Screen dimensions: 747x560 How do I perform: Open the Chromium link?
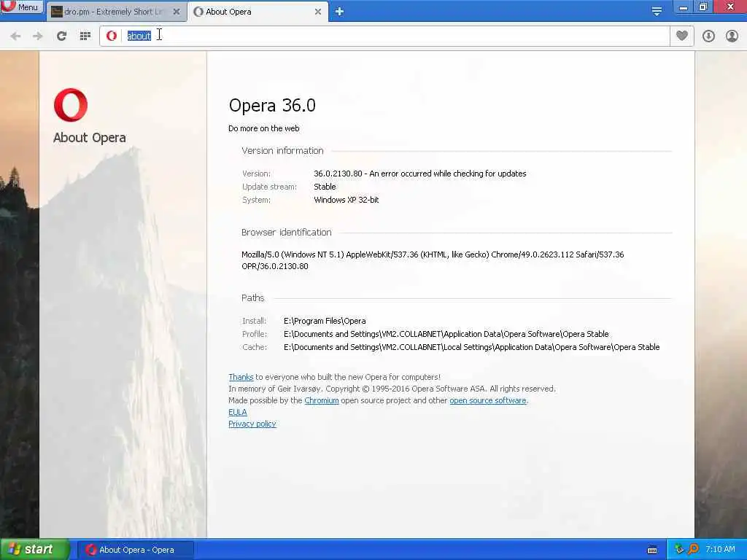(x=322, y=400)
